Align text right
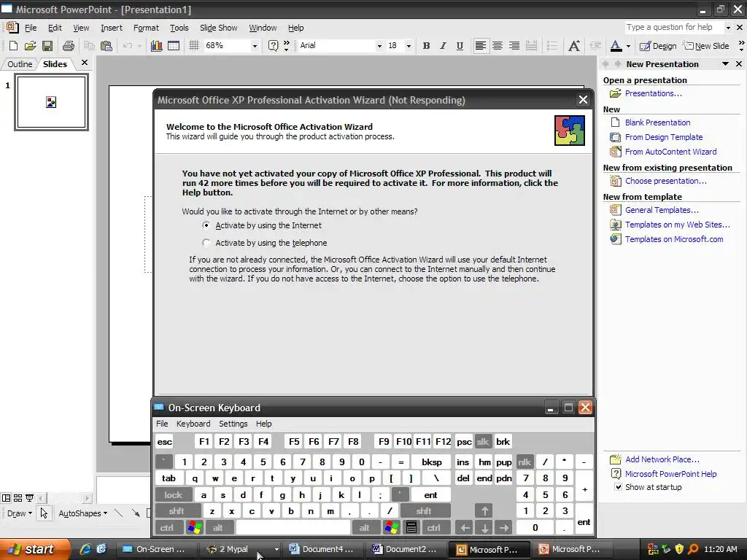The image size is (747, 560). [x=514, y=46]
